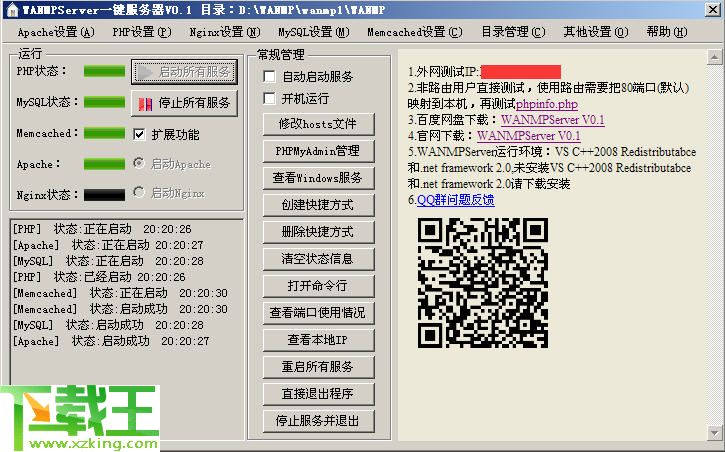Click 直接退出程序 button
725x452 pixels.
(x=318, y=394)
